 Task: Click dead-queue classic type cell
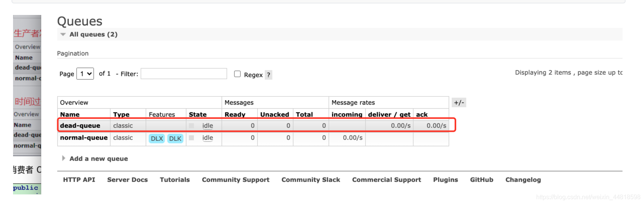coord(123,125)
